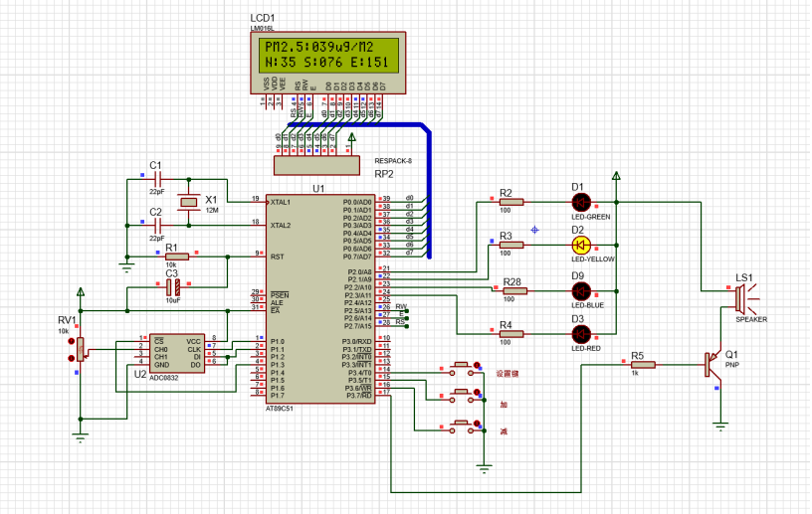
Task: Click the P3.7/RD pin label
Action: [359, 396]
